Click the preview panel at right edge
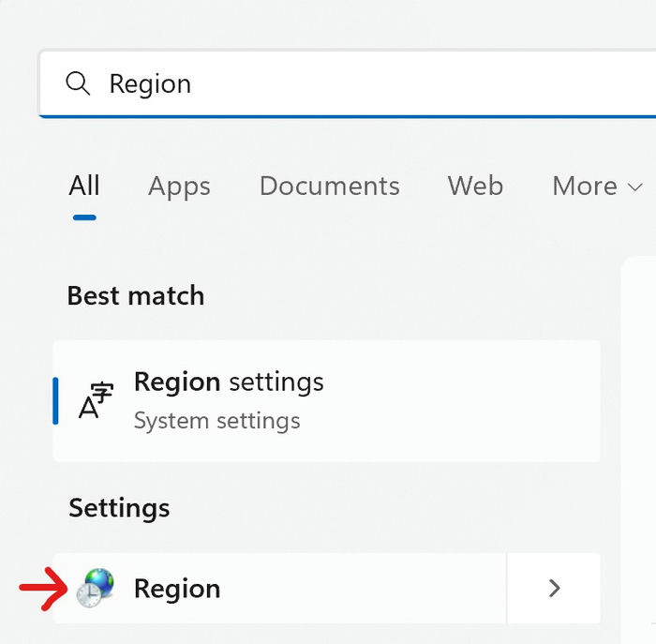Screen dimensions: 656x644 [638, 450]
